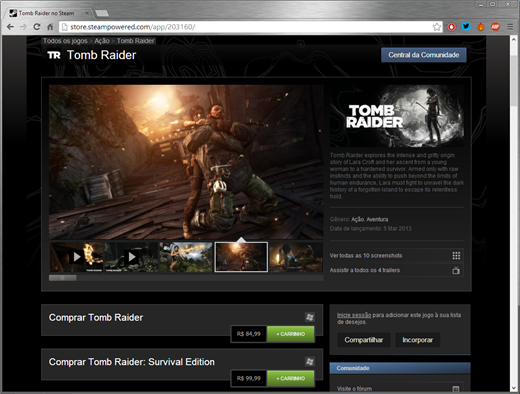
Task: Click the browser forward arrow
Action: click(23, 27)
